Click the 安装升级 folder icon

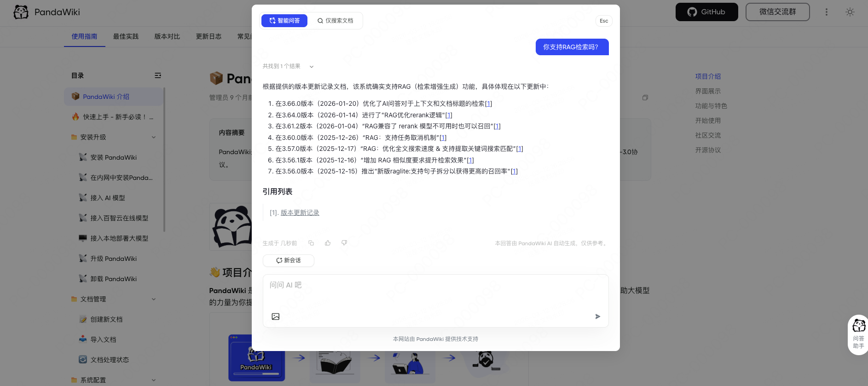coord(74,137)
